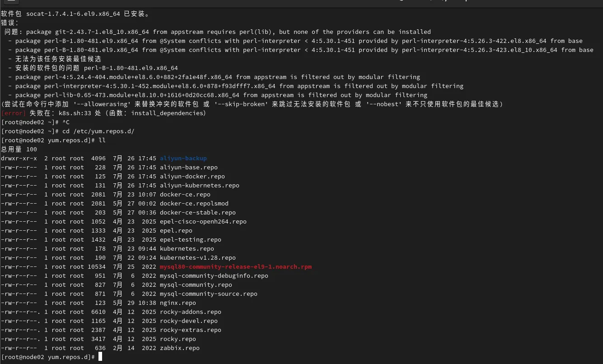Click the 'cd /etc/yum.repos.d/' command
The image size is (603, 364).
click(x=98, y=131)
